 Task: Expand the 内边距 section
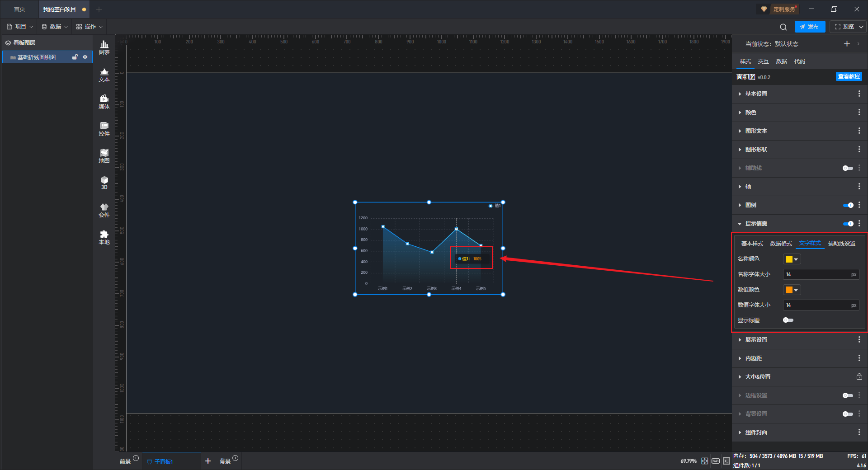point(740,358)
